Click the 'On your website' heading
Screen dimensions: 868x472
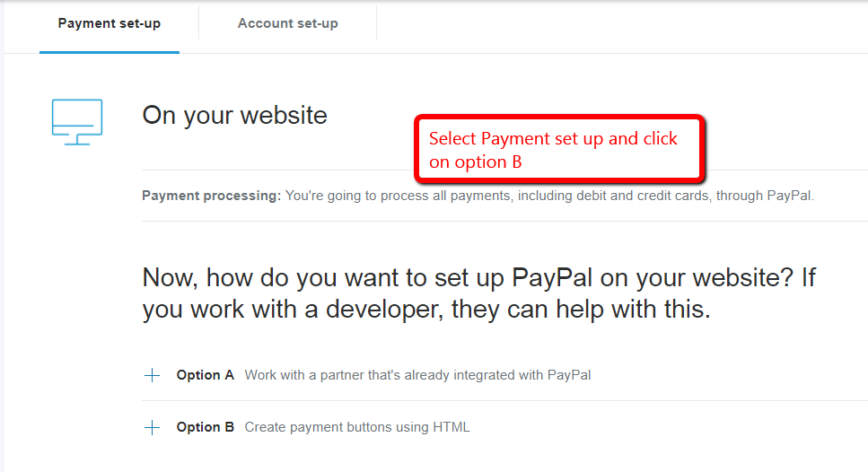pyautogui.click(x=234, y=116)
